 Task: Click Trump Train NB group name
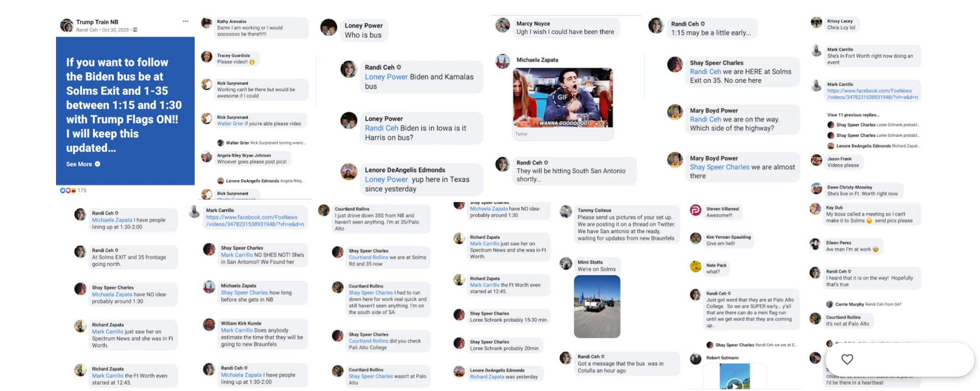(97, 22)
